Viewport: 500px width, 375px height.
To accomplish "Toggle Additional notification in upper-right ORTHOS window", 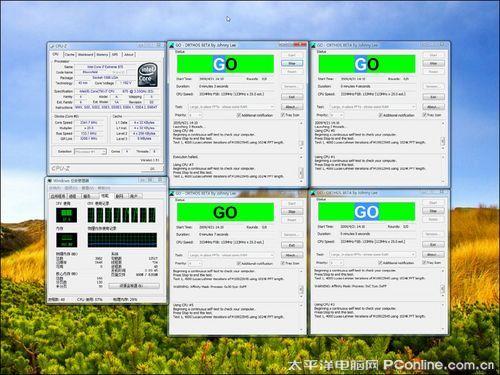I will click(380, 115).
